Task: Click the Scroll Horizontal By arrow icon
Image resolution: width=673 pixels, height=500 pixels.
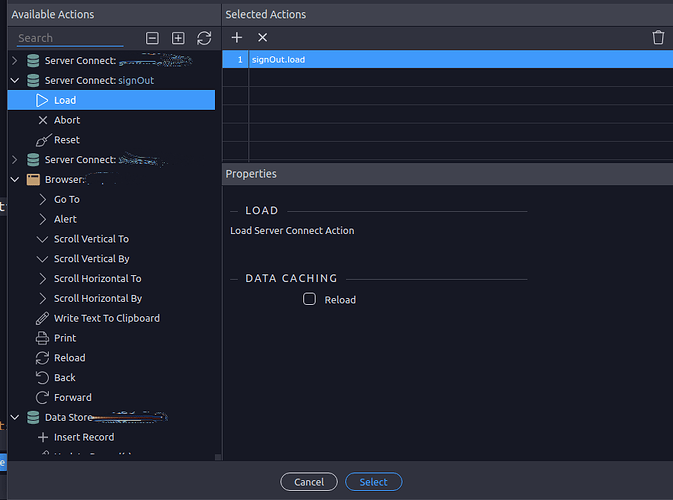Action: pyautogui.click(x=42, y=298)
